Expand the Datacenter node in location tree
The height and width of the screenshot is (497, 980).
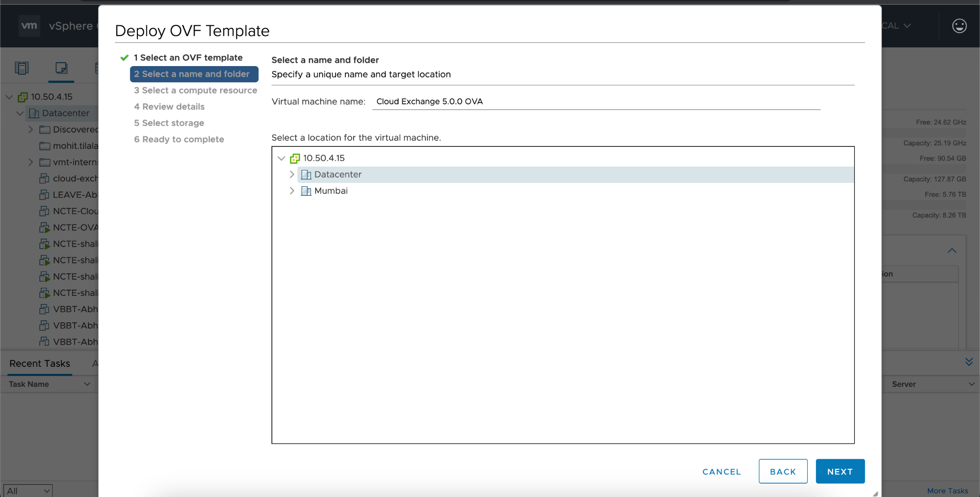click(292, 174)
